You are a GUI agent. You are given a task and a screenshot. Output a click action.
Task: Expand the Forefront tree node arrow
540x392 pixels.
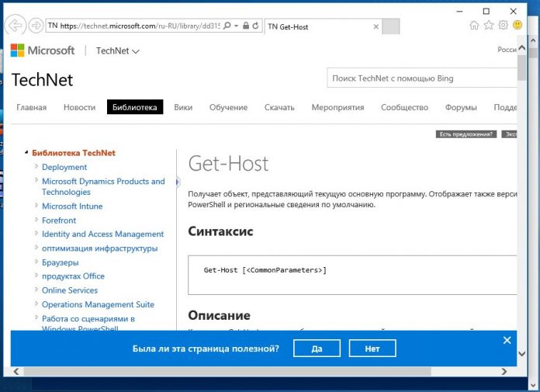(x=36, y=220)
